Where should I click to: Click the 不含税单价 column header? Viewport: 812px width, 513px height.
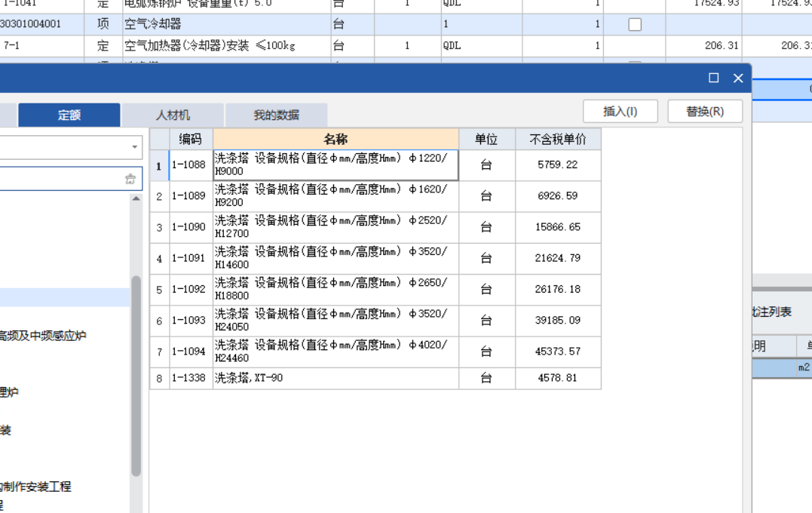[556, 139]
